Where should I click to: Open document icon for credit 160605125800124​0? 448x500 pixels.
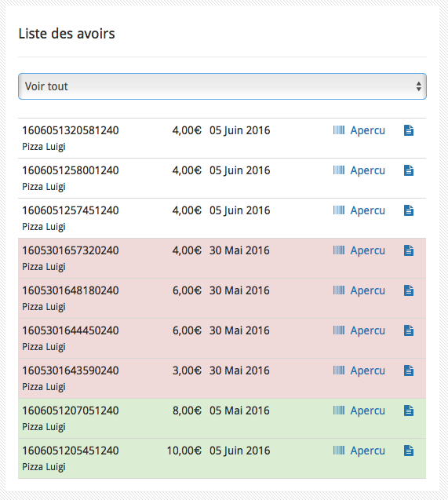tap(409, 170)
